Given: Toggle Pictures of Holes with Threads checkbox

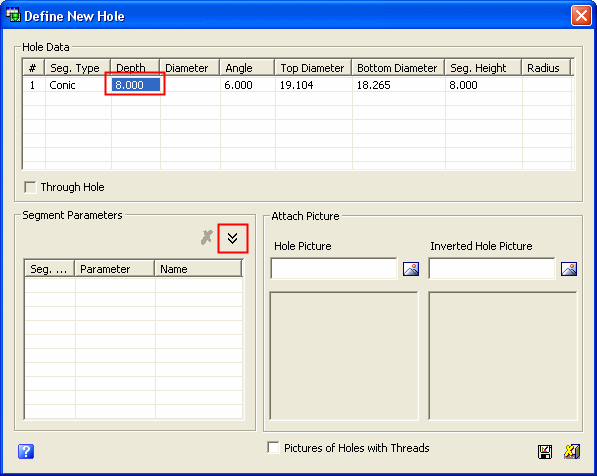Looking at the screenshot, I should click(273, 447).
